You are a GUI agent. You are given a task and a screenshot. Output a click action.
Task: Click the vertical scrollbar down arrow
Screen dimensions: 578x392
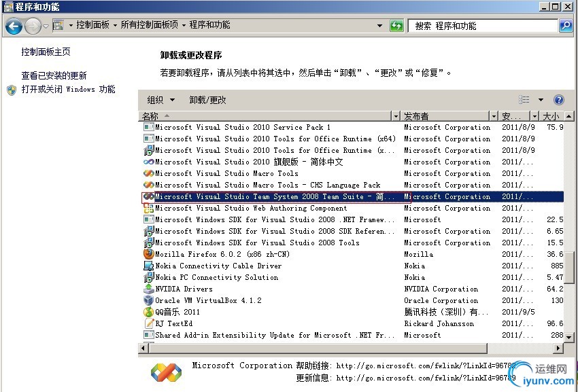pos(568,336)
